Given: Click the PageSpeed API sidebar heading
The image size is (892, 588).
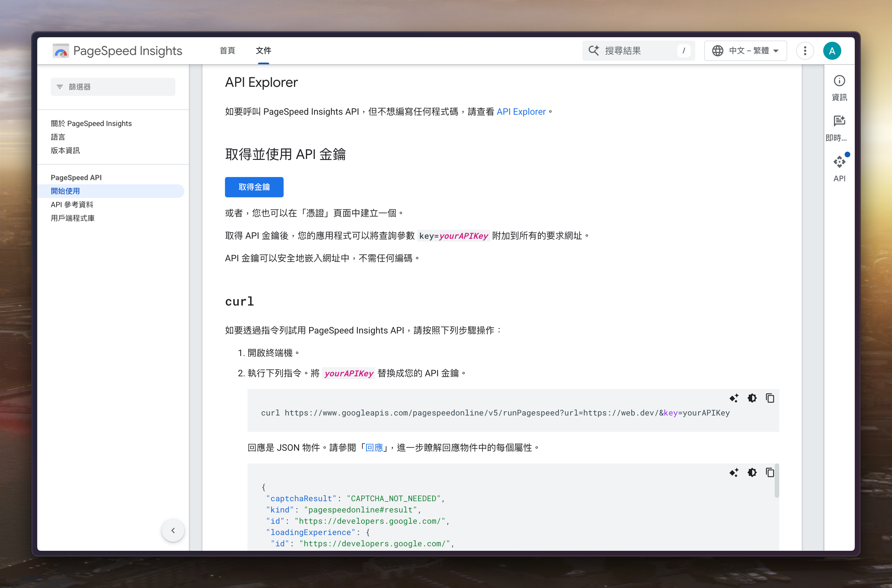Looking at the screenshot, I should (x=76, y=177).
